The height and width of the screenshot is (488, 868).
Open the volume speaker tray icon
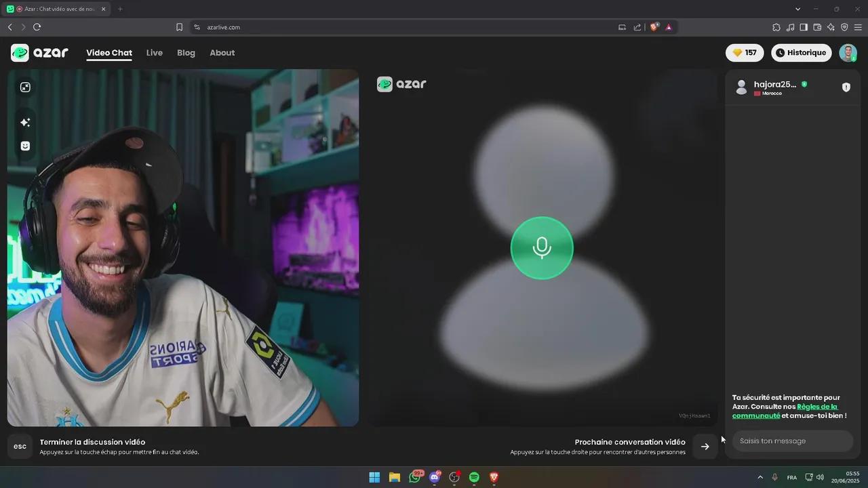click(820, 477)
